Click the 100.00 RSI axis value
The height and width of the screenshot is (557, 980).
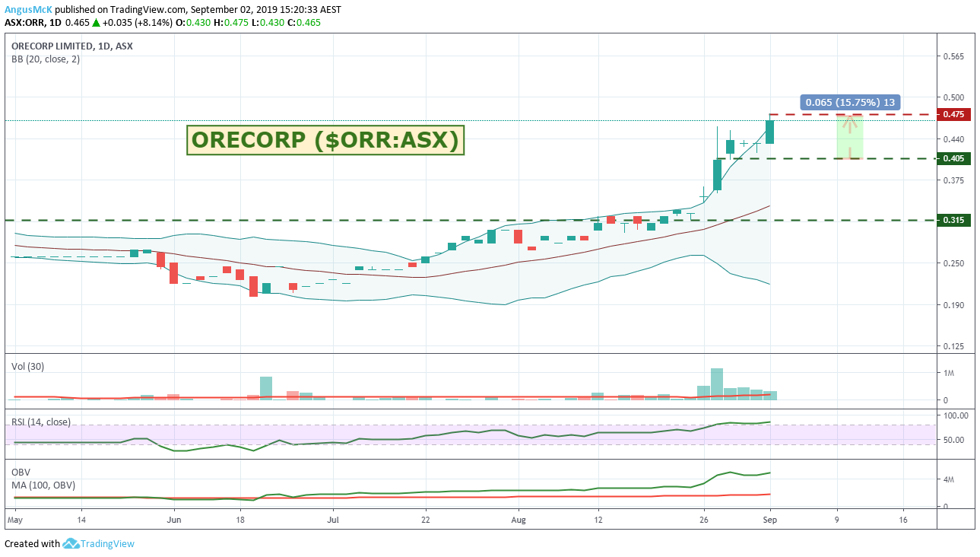click(956, 415)
